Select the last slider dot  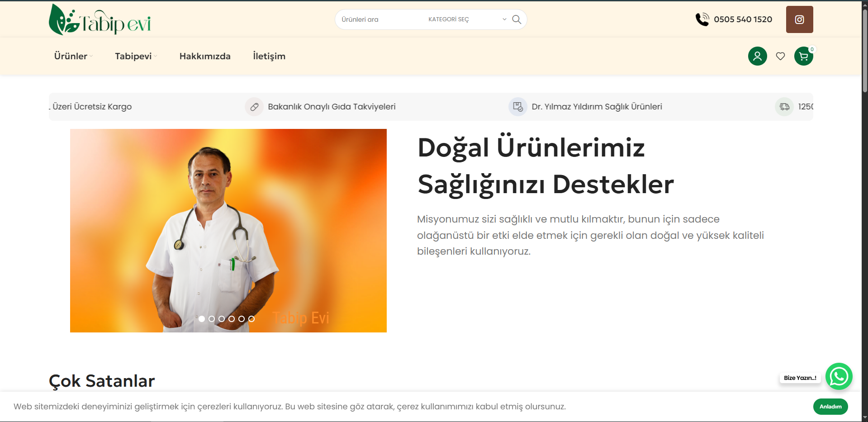click(251, 319)
